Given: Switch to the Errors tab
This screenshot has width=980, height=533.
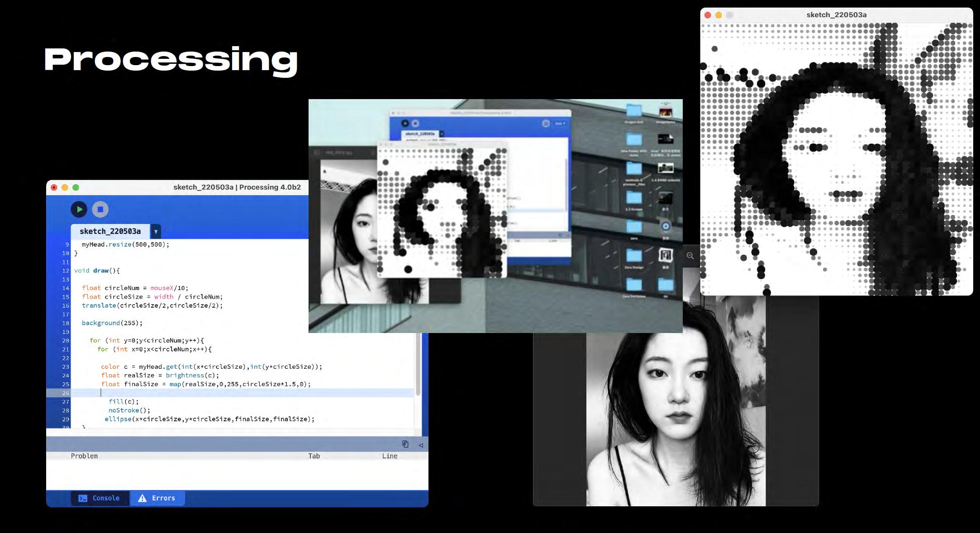Looking at the screenshot, I should 157,498.
